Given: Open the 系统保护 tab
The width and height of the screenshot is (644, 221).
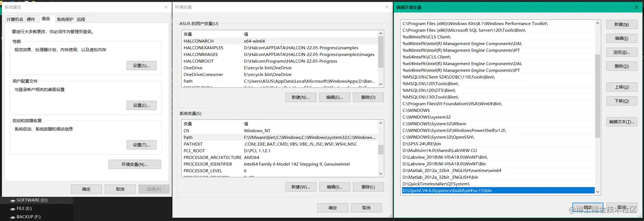Looking at the screenshot, I should (65, 19).
